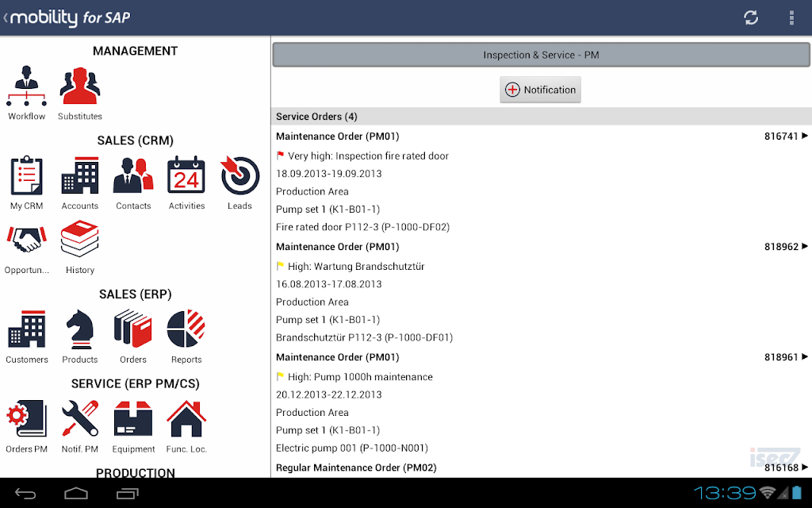This screenshot has height=508, width=812.
Task: Open the Orders PM gear icon
Action: click(x=26, y=419)
